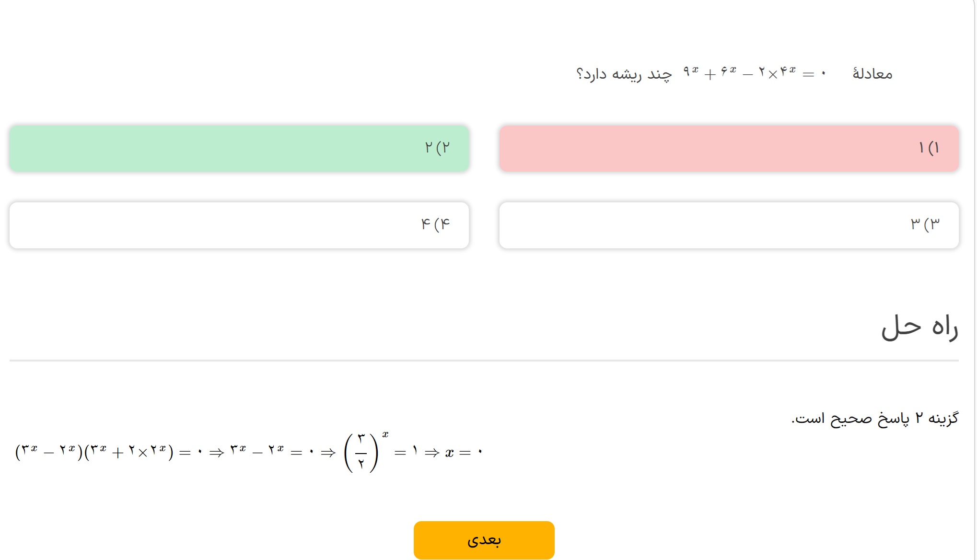Click the second factor (3^x + 2×2^x) in the solution
Screen dimensions: 977x560
click(129, 452)
